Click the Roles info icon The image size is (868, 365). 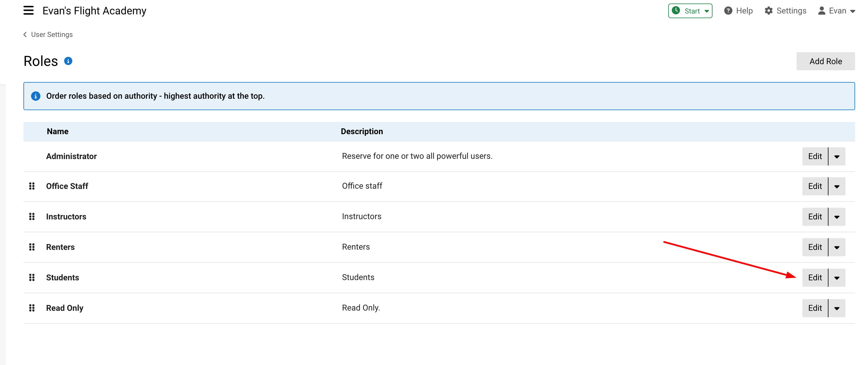(x=68, y=61)
